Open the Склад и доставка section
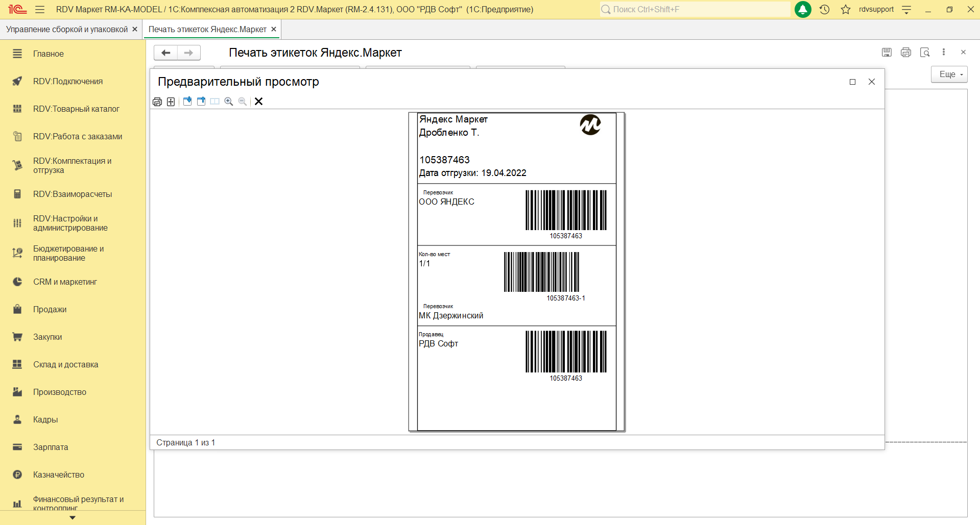Screen dimensions: 980x525 pyautogui.click(x=65, y=364)
